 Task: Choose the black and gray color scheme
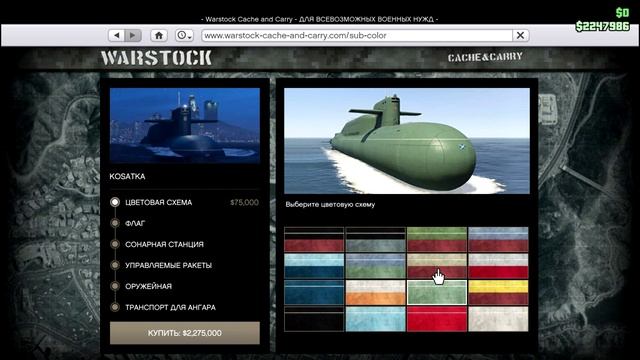point(376,240)
